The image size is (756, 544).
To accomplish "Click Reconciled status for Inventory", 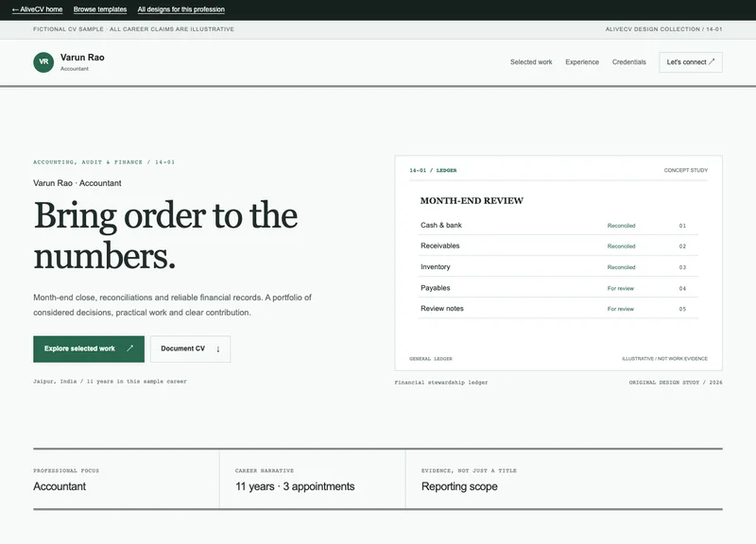I will (x=621, y=267).
